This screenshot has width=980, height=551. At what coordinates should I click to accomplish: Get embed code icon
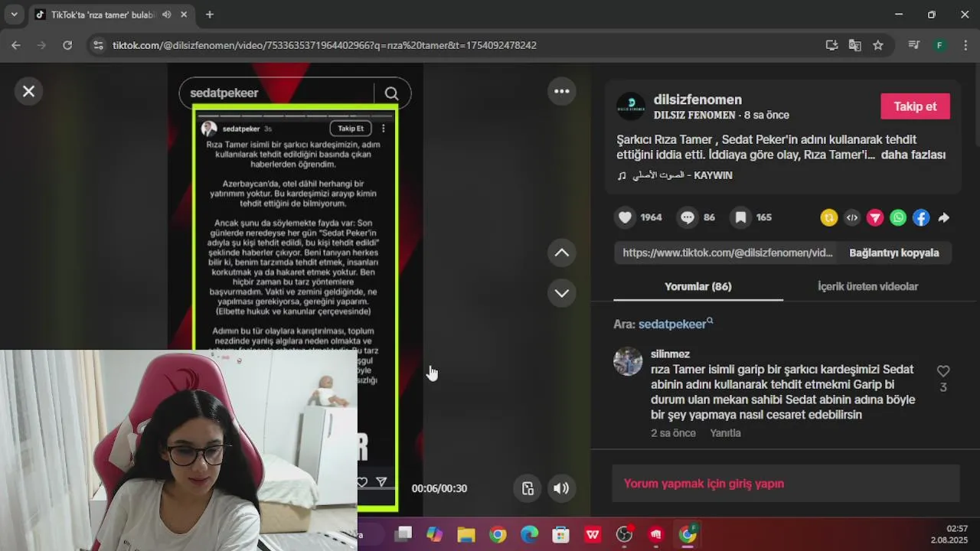(852, 218)
